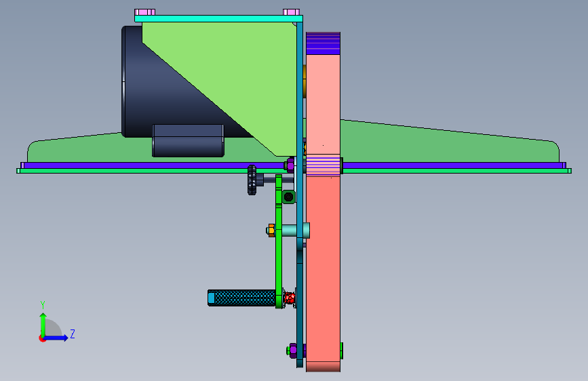Pick the right pink bolt head on top
This screenshot has width=588, height=381.
291,12
